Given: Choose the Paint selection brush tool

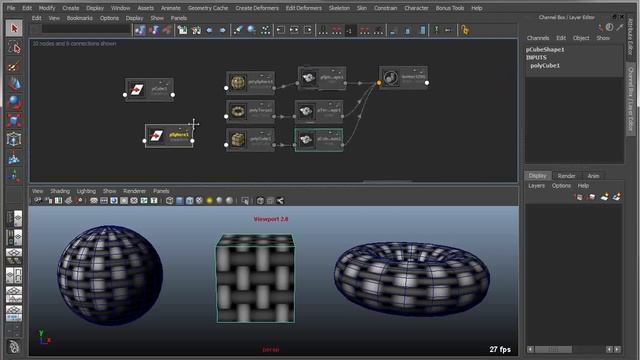Looking at the screenshot, I should pyautogui.click(x=14, y=66).
